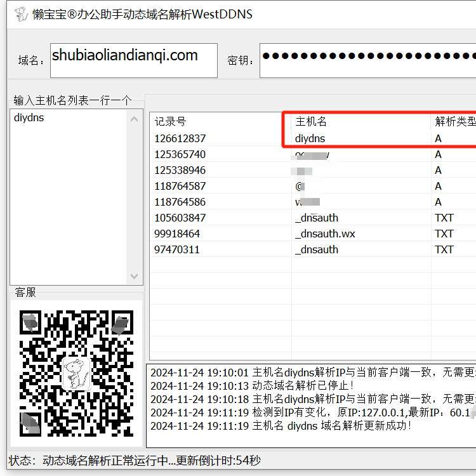Click the customer service QR code
476x476 pixels.
coord(77,373)
